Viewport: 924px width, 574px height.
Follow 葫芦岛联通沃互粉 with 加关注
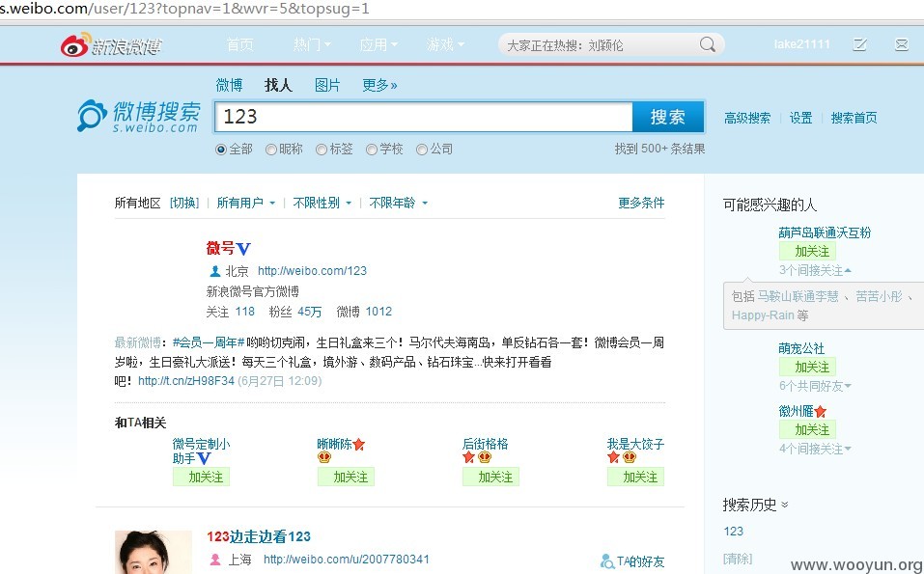click(807, 252)
